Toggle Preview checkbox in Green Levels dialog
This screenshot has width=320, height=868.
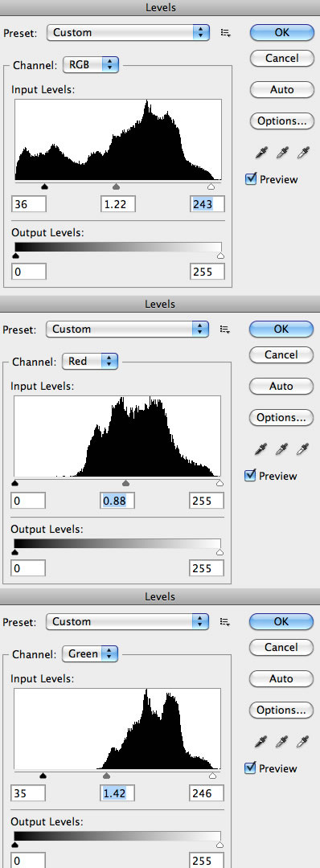pos(250,768)
